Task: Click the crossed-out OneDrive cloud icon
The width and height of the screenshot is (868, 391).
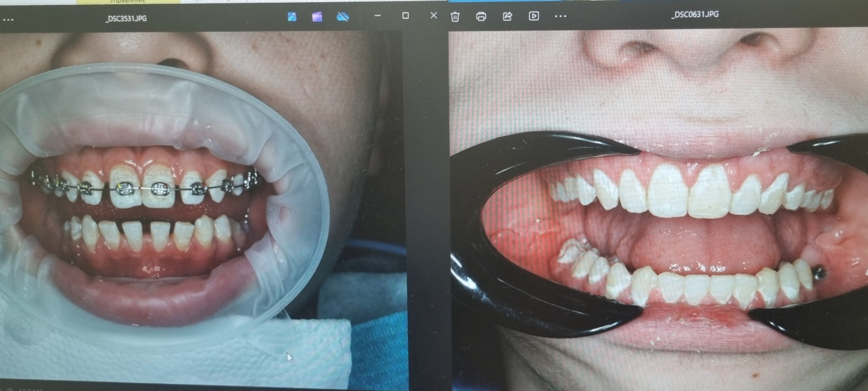Action: tap(342, 17)
